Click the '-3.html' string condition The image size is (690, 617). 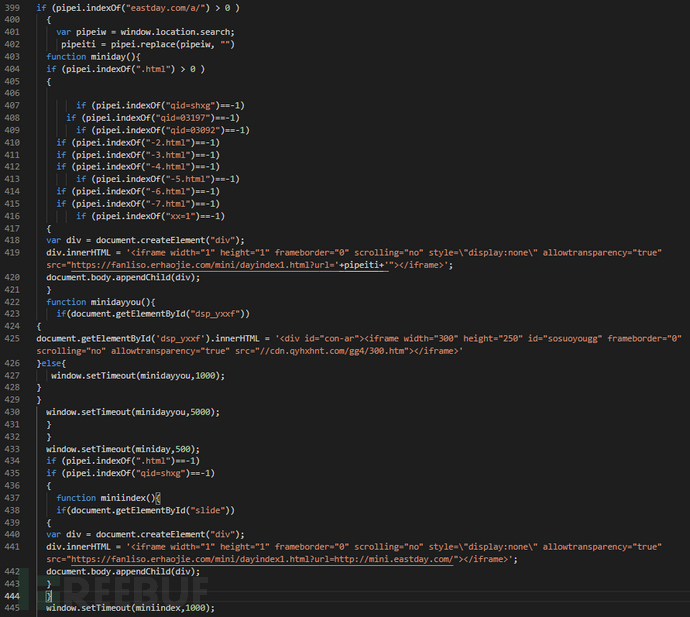(x=138, y=155)
